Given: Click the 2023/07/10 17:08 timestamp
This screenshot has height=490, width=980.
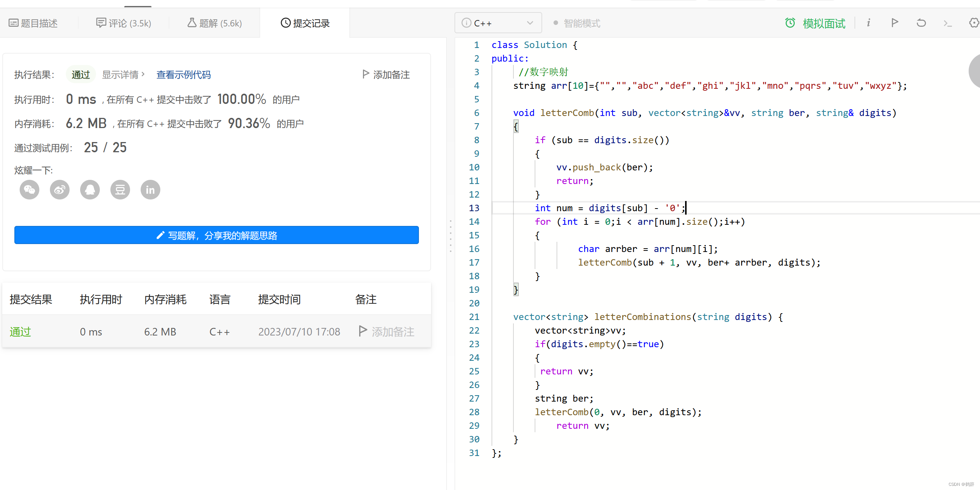Looking at the screenshot, I should 299,332.
